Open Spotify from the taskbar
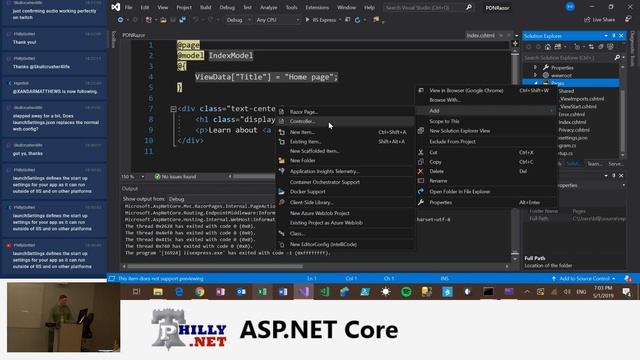Viewport: 640px width, 360px height. click(x=406, y=292)
